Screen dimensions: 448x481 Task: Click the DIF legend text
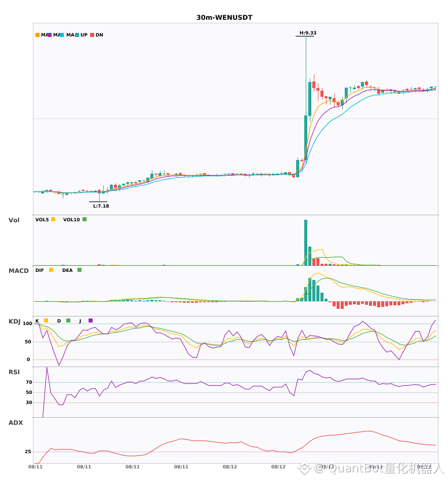(x=39, y=270)
